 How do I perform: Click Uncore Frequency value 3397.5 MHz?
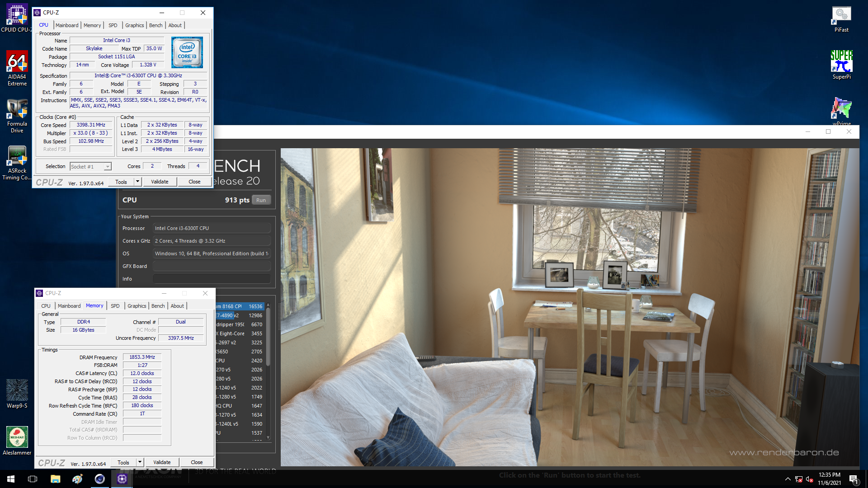tap(181, 338)
